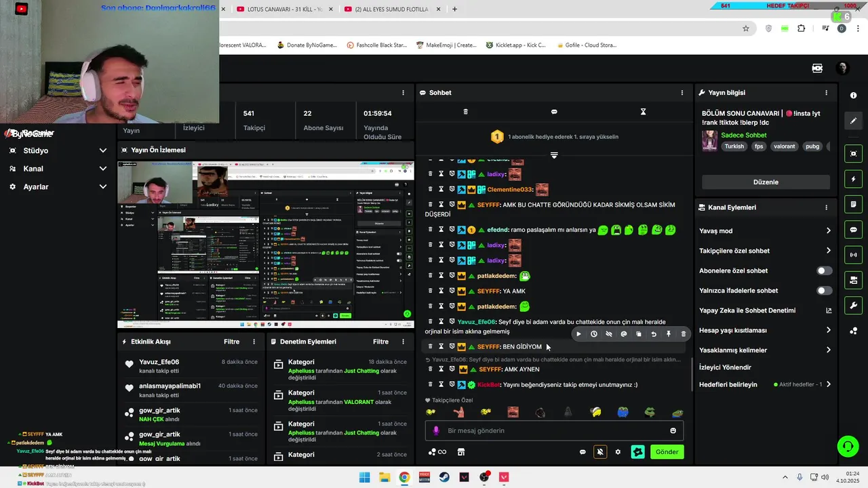Image resolution: width=868 pixels, height=488 pixels.
Task: Click the purple microphone icon in message box
Action: point(436,430)
